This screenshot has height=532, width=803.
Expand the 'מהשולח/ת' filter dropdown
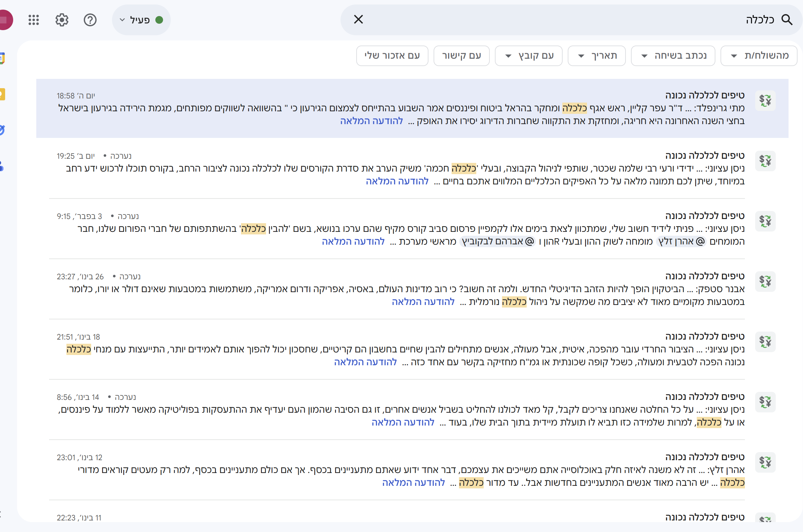[758, 56]
